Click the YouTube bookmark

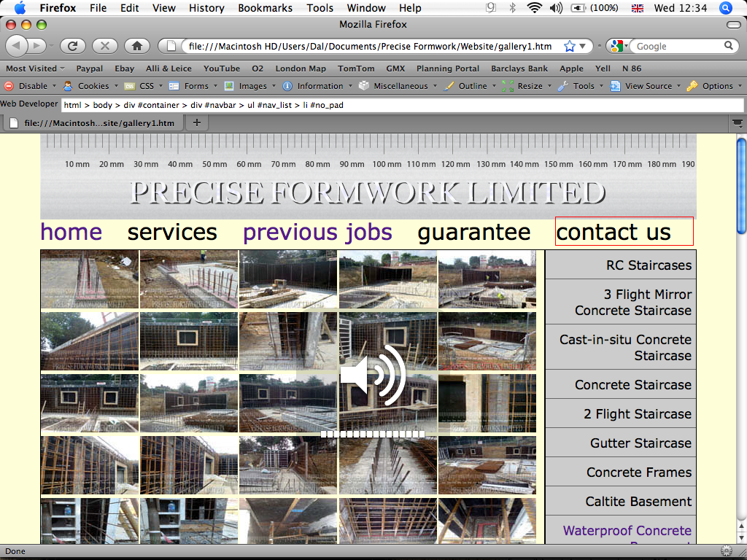(222, 69)
